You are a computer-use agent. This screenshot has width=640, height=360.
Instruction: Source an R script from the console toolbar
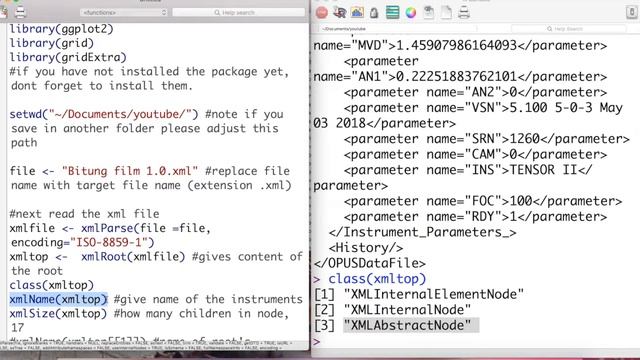click(339, 13)
